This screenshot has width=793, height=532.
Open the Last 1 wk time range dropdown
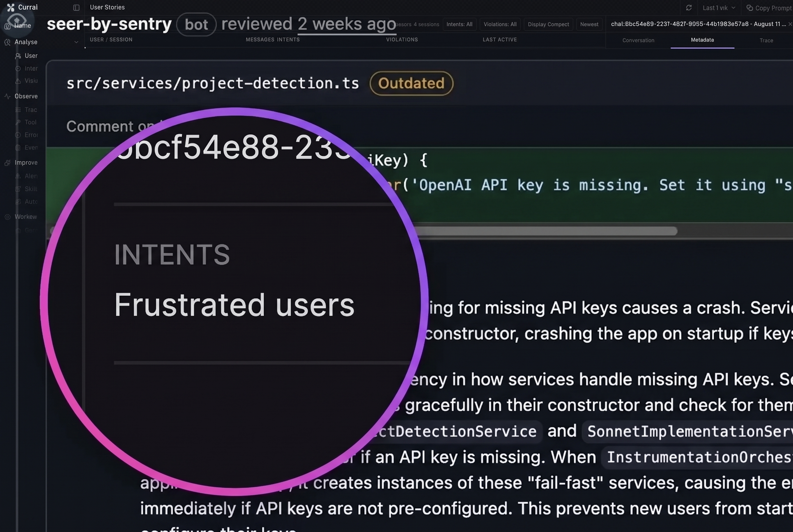[719, 8]
